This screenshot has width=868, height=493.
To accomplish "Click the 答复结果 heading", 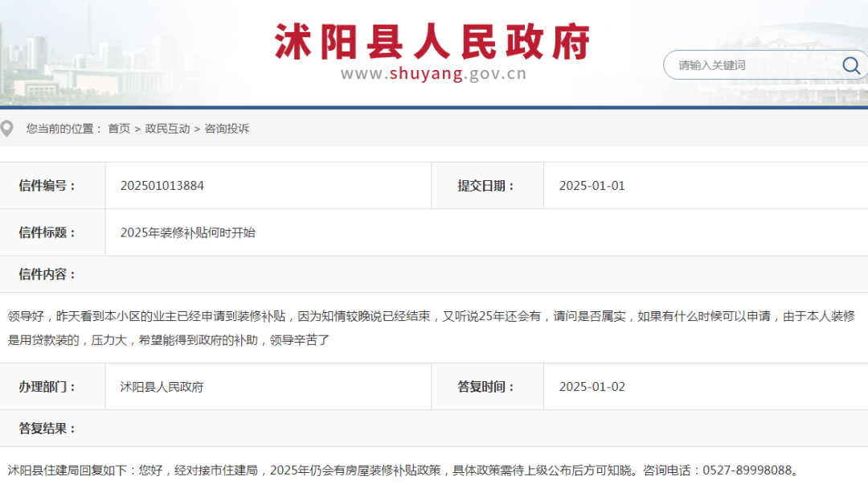I will 47,428.
